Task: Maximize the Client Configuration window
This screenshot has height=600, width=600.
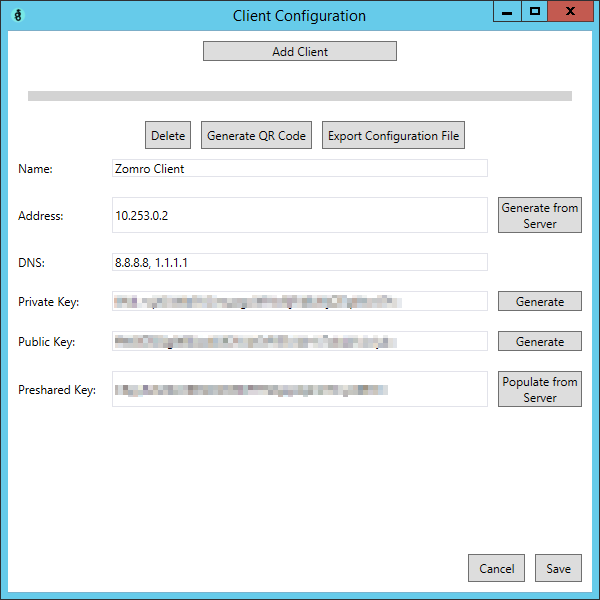Action: [x=535, y=11]
